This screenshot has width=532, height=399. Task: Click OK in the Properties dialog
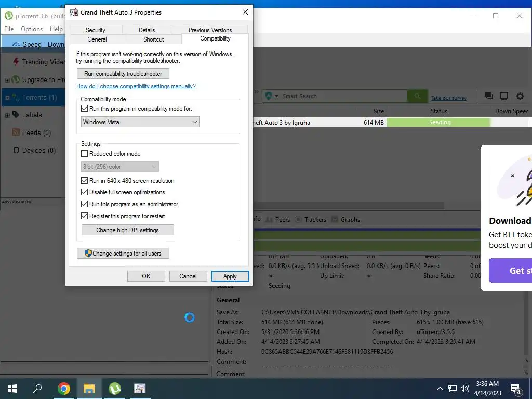[146, 276]
